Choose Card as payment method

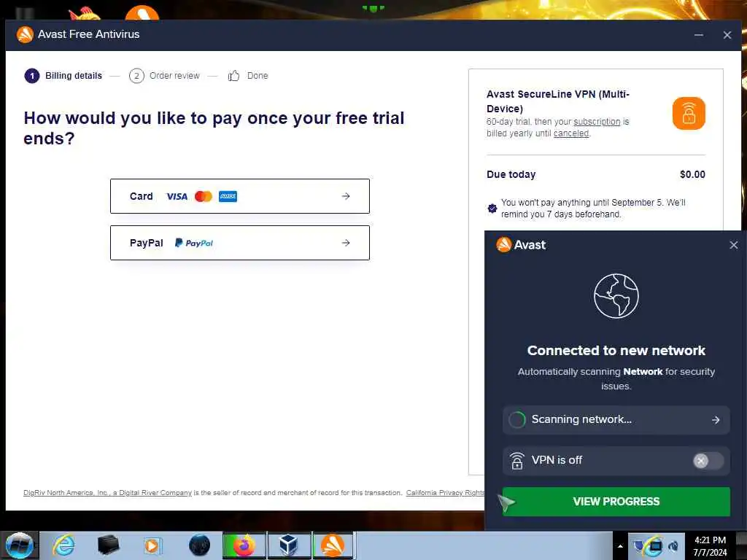[x=239, y=196]
